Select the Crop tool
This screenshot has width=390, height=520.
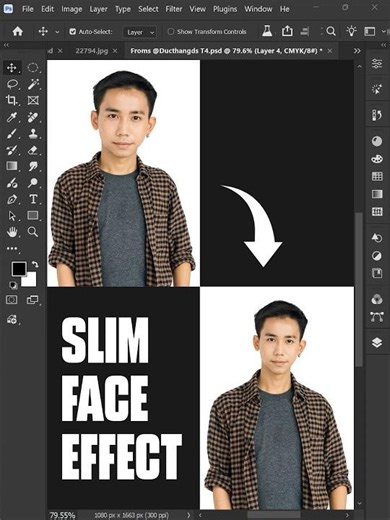pyautogui.click(x=12, y=100)
